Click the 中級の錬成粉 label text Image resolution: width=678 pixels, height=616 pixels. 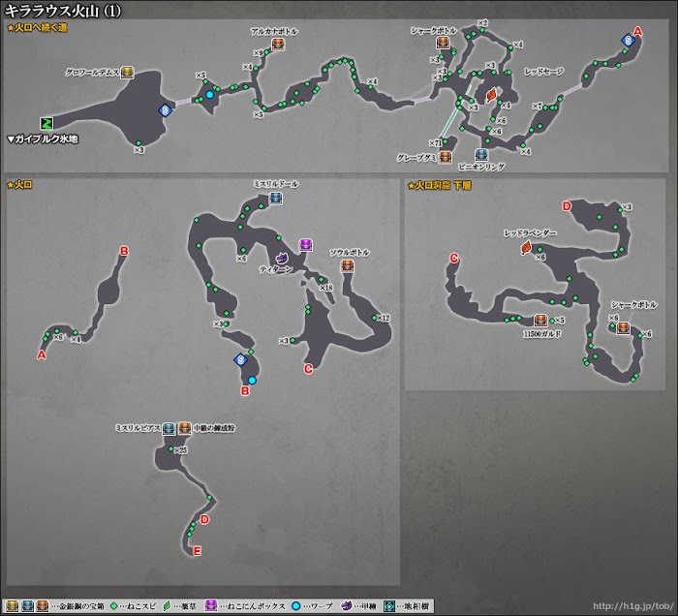[214, 428]
